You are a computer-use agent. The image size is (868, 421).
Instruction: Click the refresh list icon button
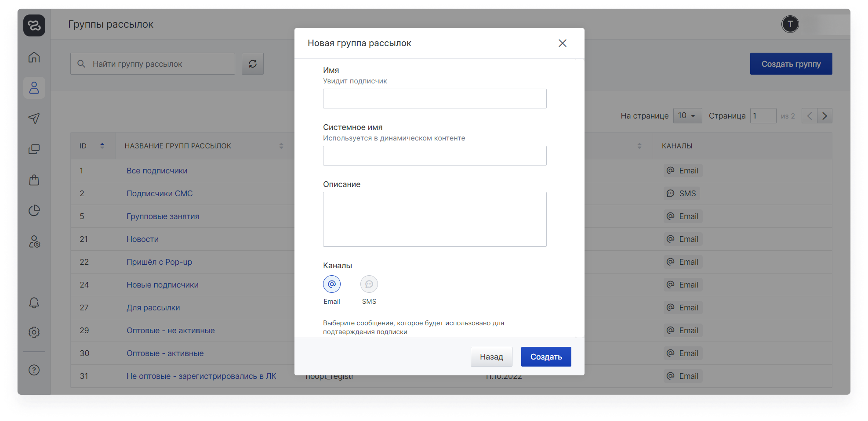(x=253, y=64)
